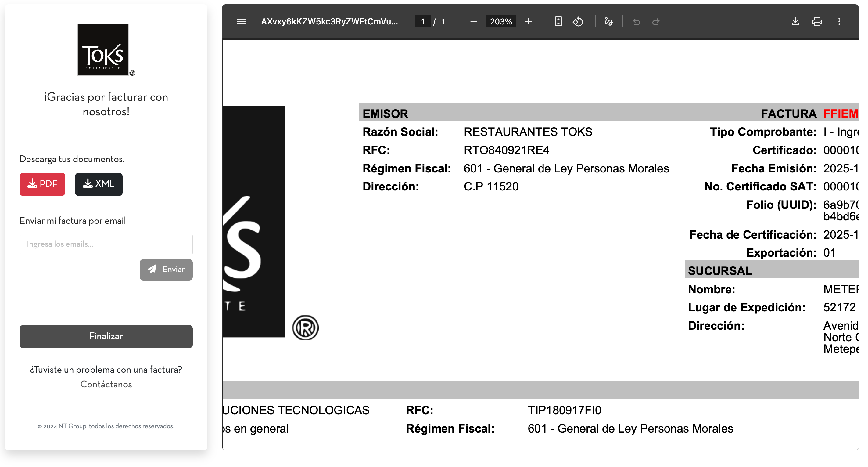Open the PDF viewer sidebar menu

pos(241,22)
